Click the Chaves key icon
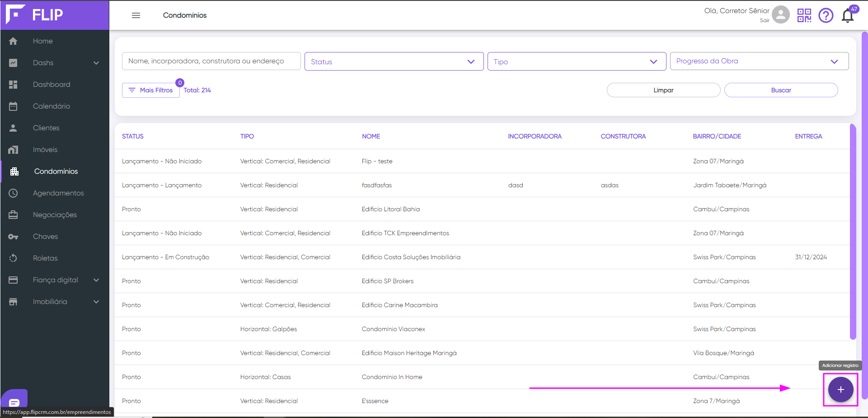Image resolution: width=868 pixels, height=418 pixels. pos(13,237)
